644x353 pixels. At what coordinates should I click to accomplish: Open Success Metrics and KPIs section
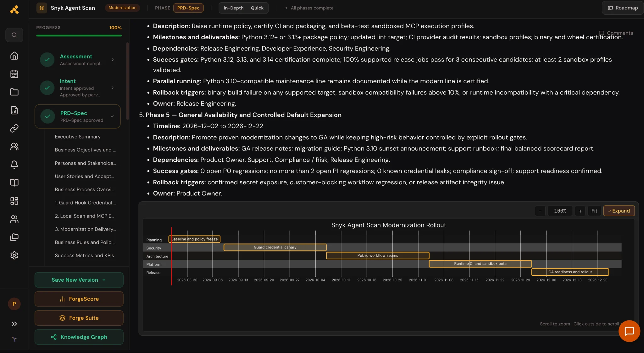pos(84,255)
